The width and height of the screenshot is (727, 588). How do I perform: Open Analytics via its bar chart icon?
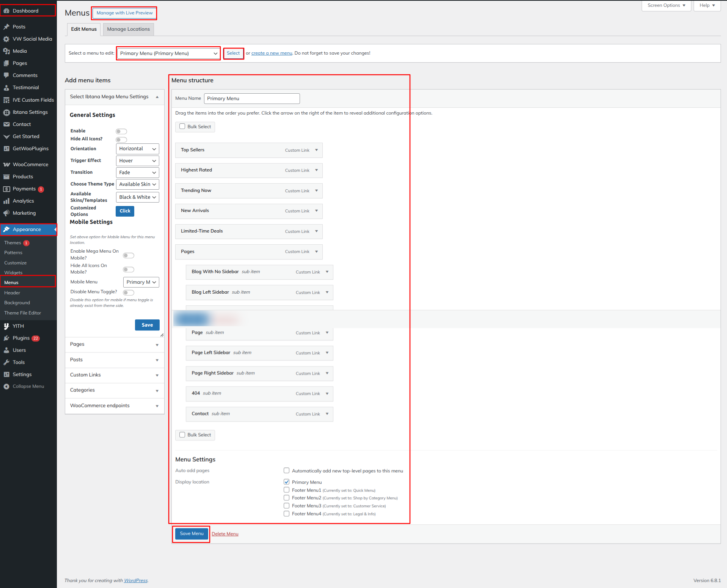pyautogui.click(x=6, y=201)
